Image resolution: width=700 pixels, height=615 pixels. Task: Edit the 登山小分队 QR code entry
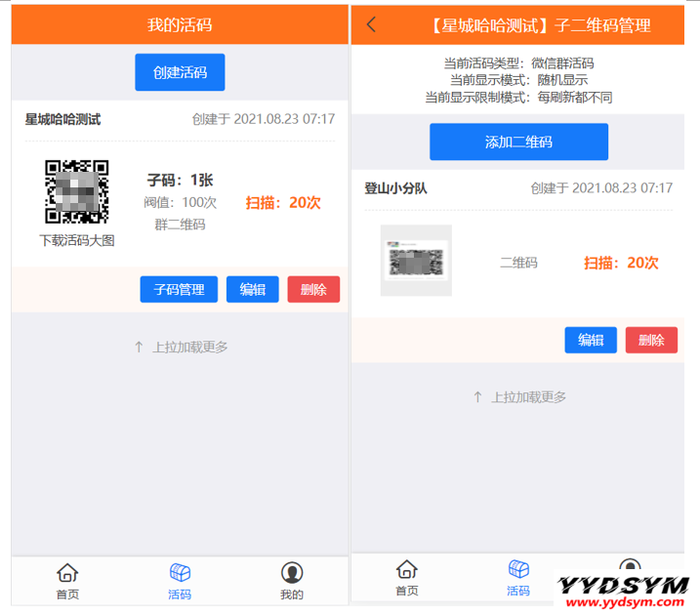pyautogui.click(x=591, y=340)
